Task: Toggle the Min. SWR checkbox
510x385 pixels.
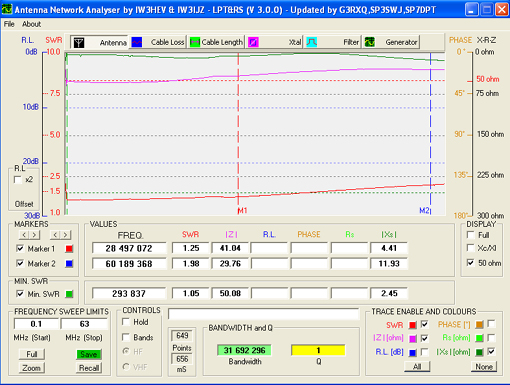Action: tap(20, 294)
